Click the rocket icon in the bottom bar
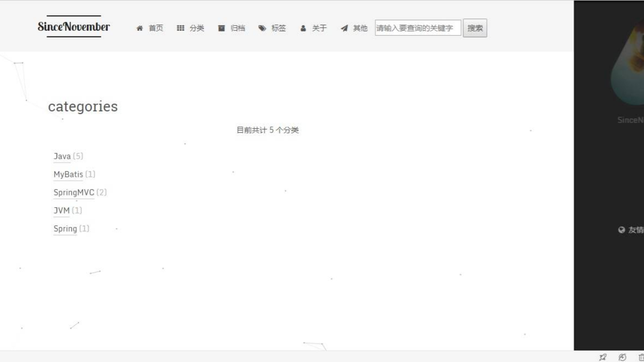644x362 pixels. pos(603,357)
